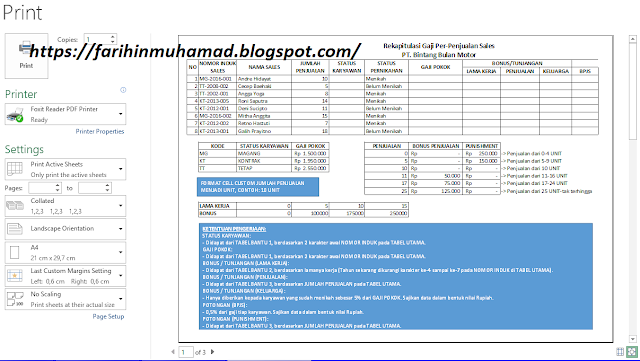Viewport: 640px width, 361px height.
Task: Click the Pages from field
Action: [42, 188]
